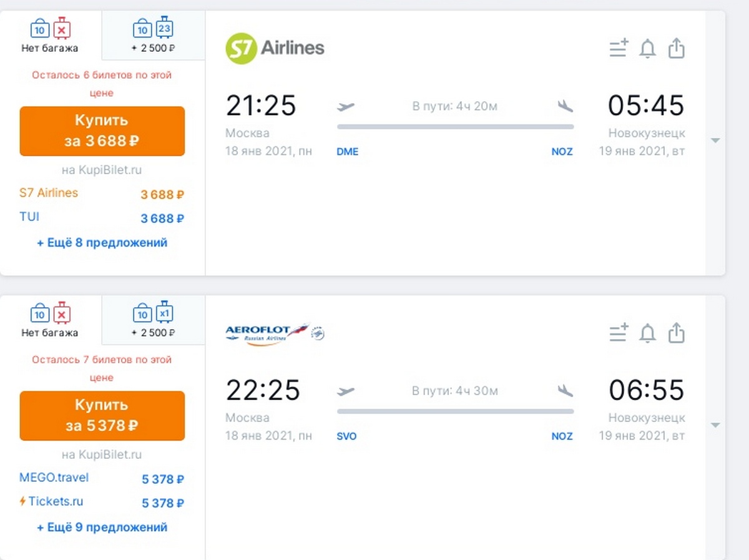The height and width of the screenshot is (560, 749).
Task: Open Aeroflot airline logo
Action: 275,333
